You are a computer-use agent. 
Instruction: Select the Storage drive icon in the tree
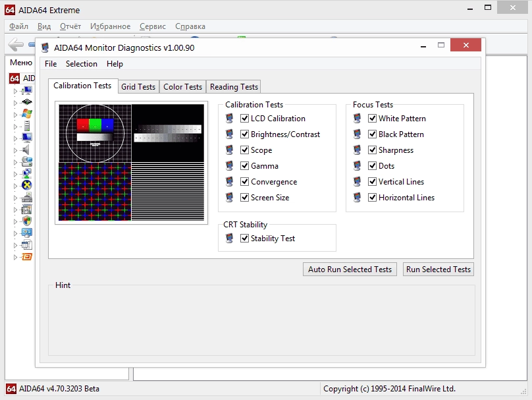point(26,161)
